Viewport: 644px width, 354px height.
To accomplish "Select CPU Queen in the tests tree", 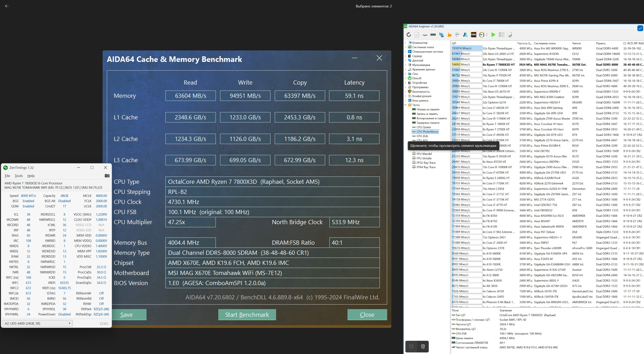I will point(423,127).
